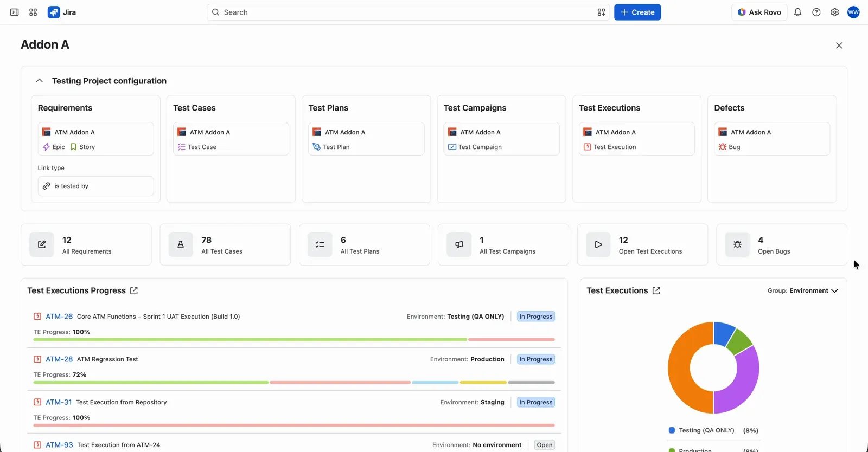Click ATM-31 In Progress status badge
Screen dimensions: 868x452
(536, 402)
